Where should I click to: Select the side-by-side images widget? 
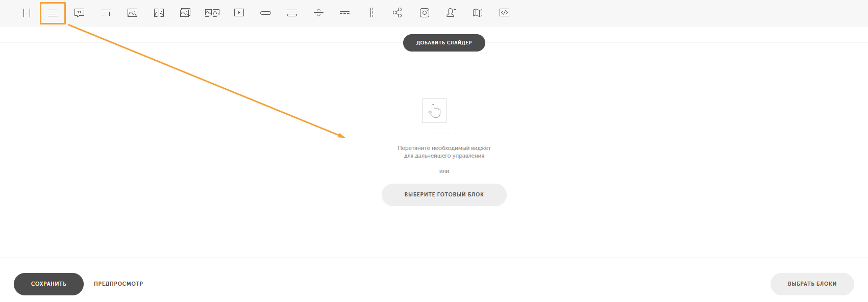(212, 13)
